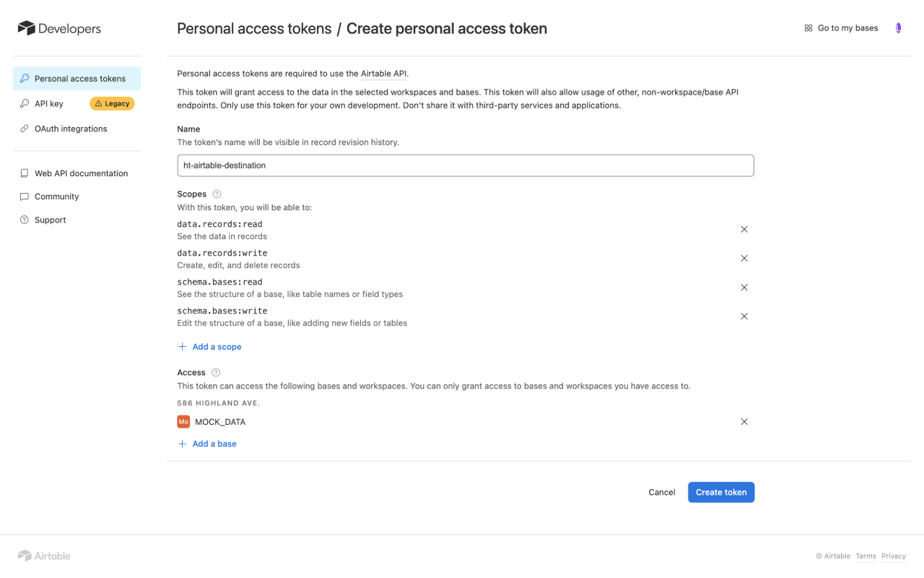Open Personal access tokens in sidebar
Viewport: 924px width, 578px height.
(x=77, y=79)
